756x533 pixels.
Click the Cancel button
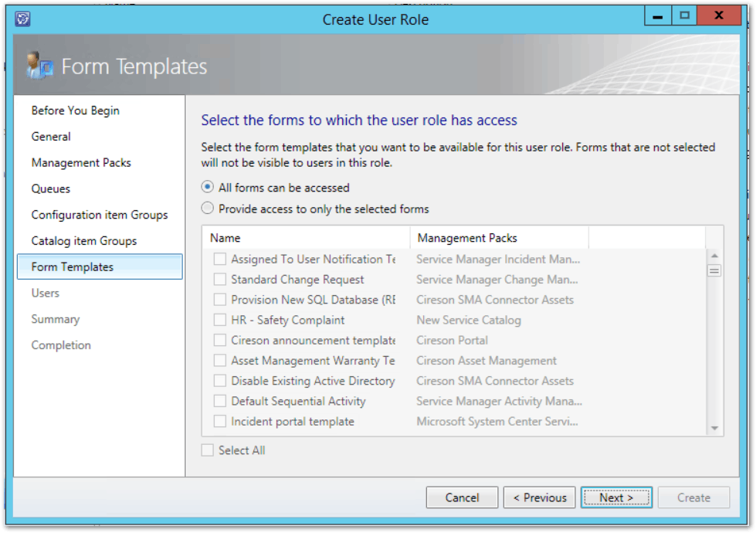(x=462, y=497)
